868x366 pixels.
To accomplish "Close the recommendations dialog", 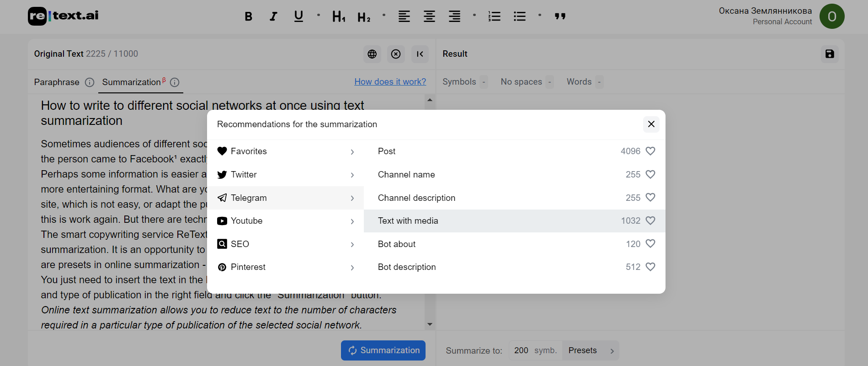I will 651,124.
